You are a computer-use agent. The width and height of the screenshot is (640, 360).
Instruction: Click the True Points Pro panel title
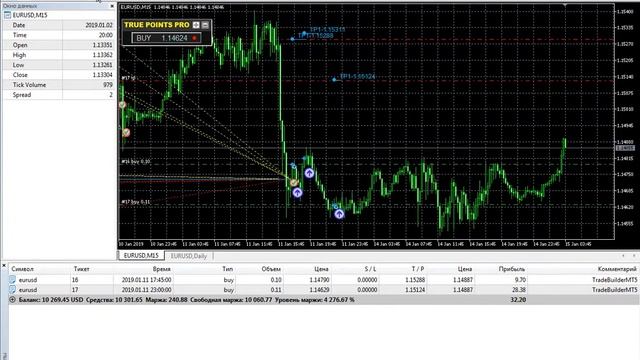tap(157, 25)
